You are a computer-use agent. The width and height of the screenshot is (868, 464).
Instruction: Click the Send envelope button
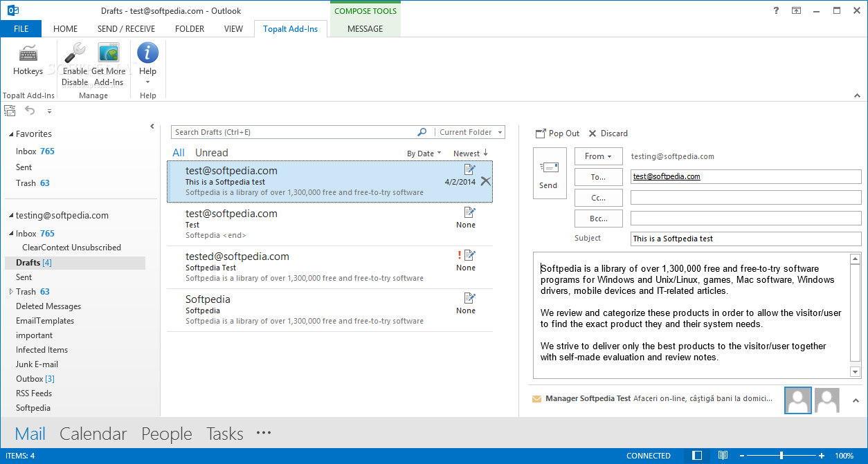click(549, 174)
